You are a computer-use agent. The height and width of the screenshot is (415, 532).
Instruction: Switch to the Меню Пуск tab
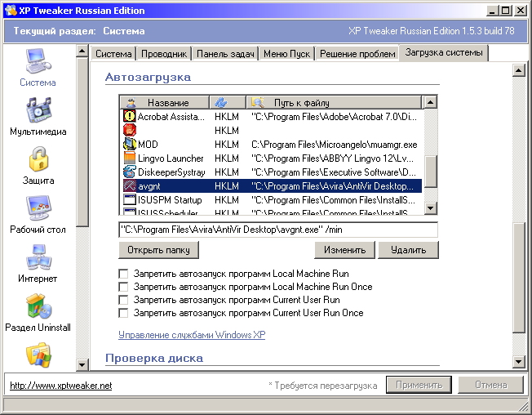[x=286, y=54]
